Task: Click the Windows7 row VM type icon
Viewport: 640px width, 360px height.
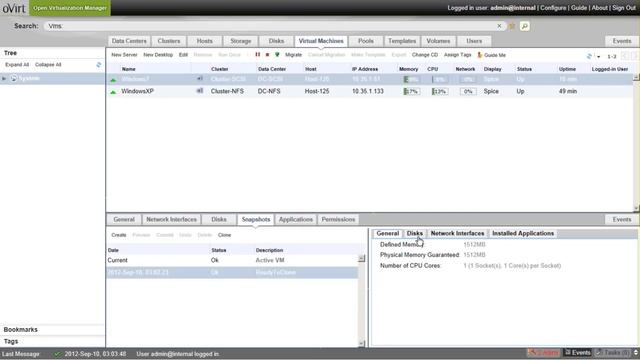Action: click(x=200, y=79)
